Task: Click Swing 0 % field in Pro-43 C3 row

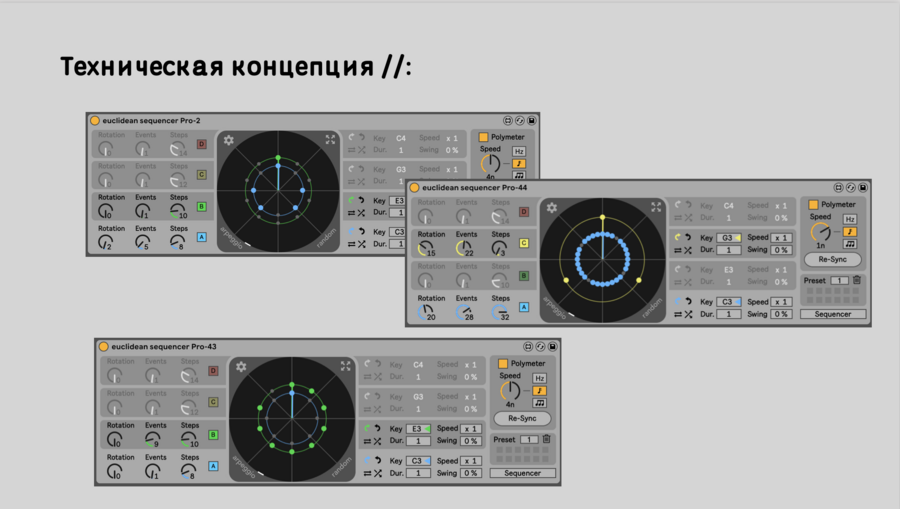Action: 471,473
